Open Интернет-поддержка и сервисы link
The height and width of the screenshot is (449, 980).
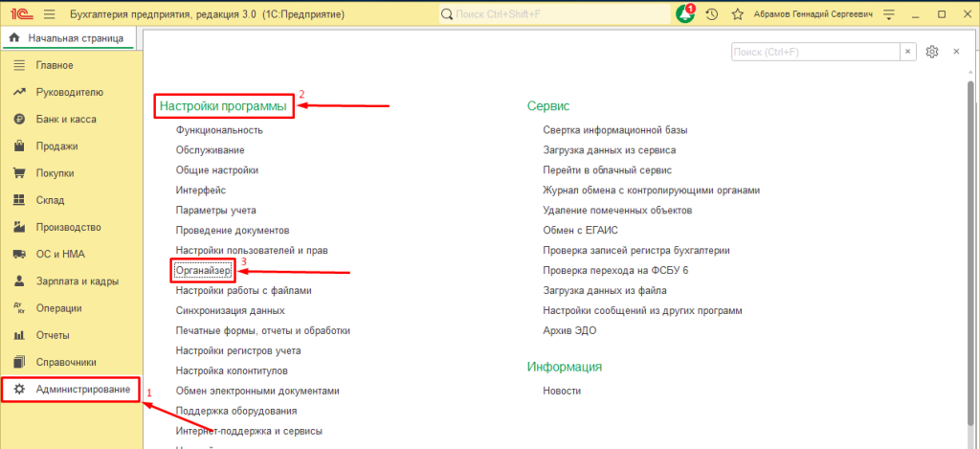click(250, 431)
